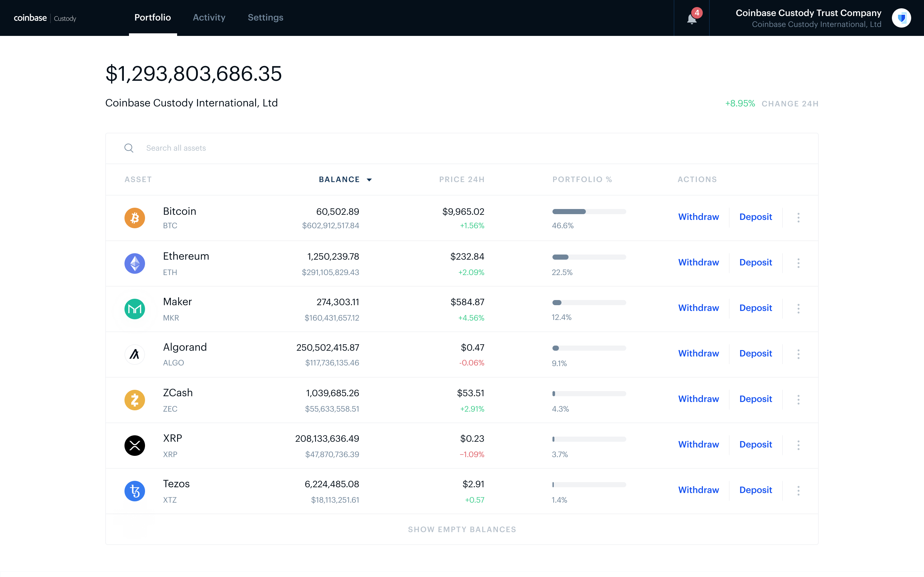Viewport: 924px width, 577px height.
Task: Click the Maker coin icon
Action: point(134,309)
